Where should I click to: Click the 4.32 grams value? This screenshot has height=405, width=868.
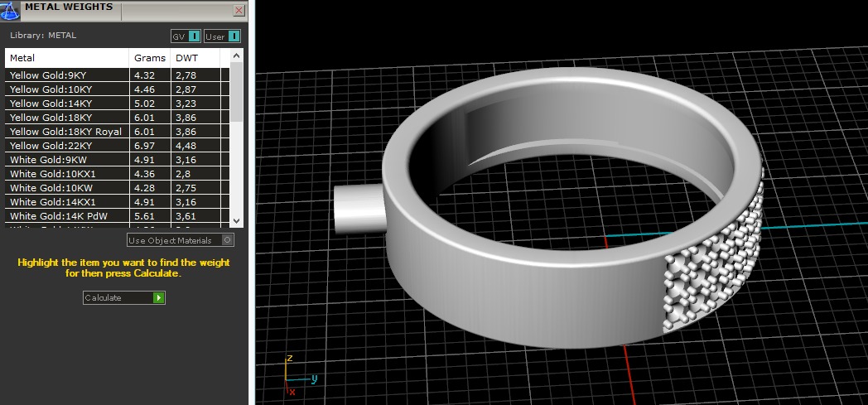144,75
